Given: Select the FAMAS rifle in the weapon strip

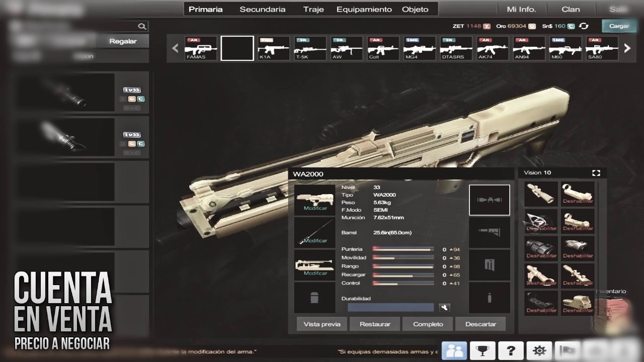Looking at the screenshot, I should (201, 48).
